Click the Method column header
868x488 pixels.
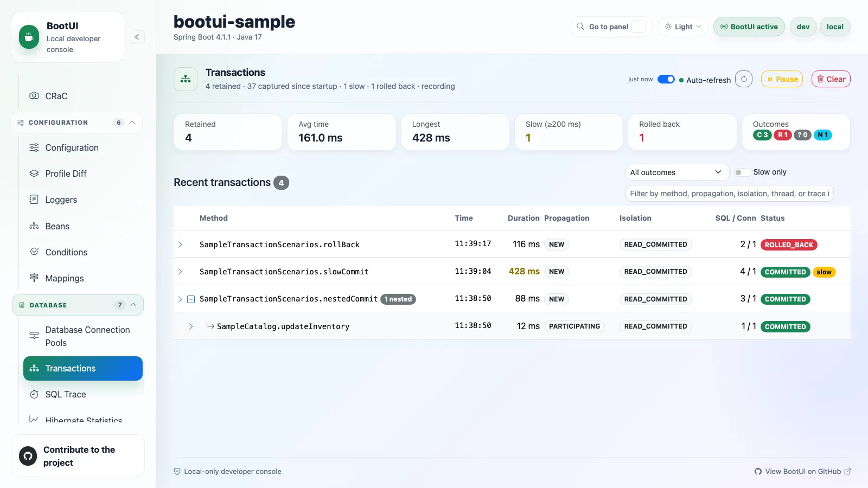[214, 218]
